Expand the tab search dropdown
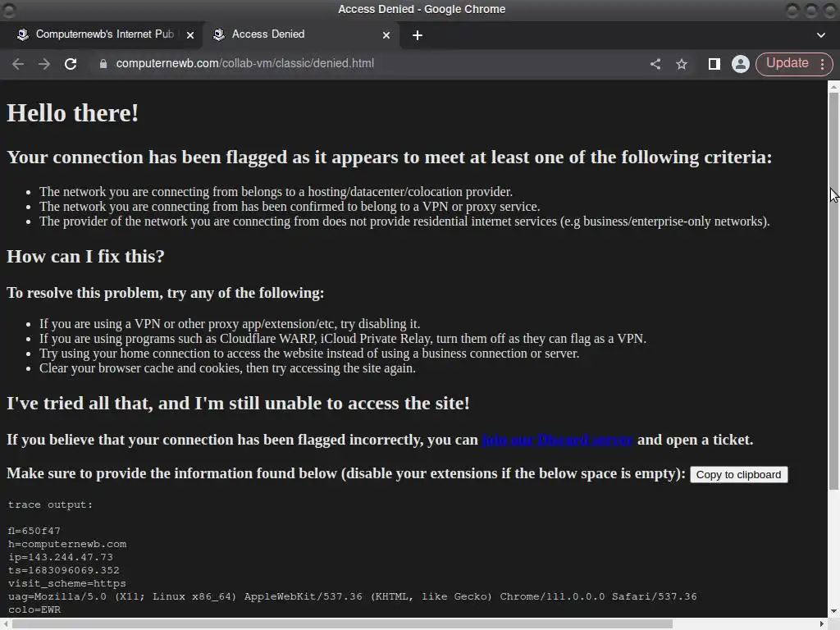The image size is (840, 630). [x=820, y=35]
